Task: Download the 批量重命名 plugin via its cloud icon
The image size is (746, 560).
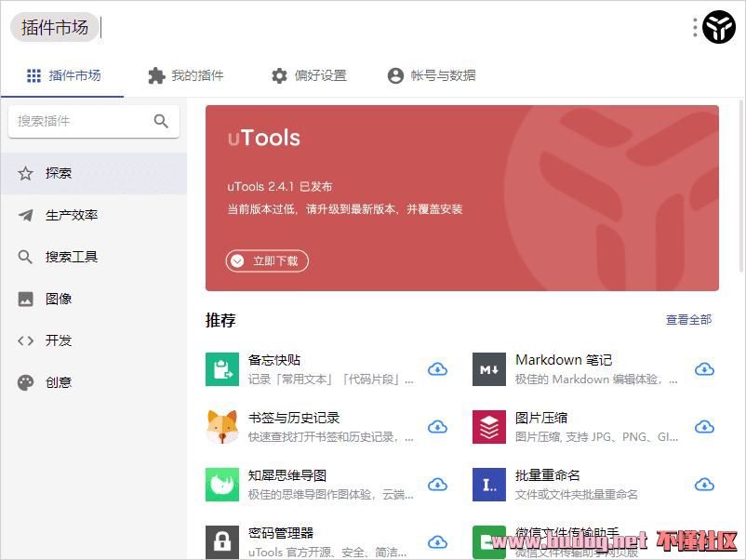Action: coord(704,485)
